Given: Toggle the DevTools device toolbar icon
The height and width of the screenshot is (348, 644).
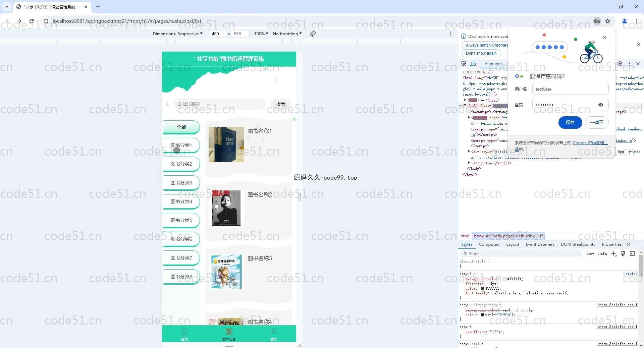Looking at the screenshot, I should coord(473,64).
